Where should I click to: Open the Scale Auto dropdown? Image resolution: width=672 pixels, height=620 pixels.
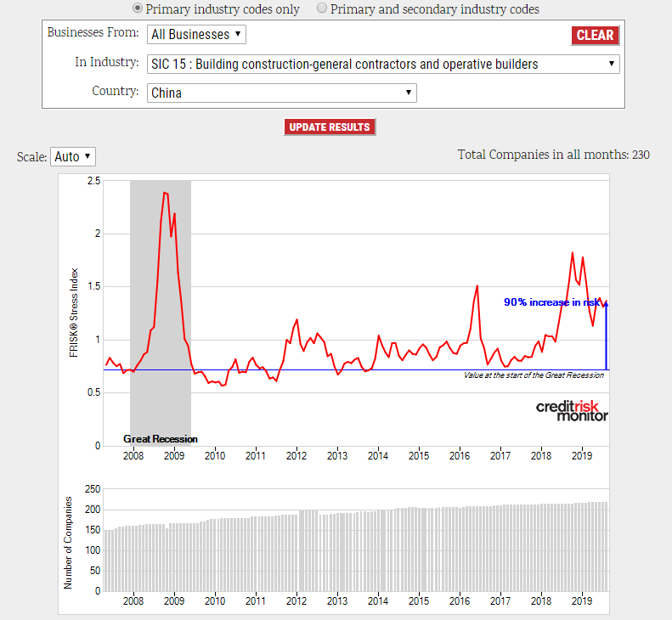(x=73, y=156)
